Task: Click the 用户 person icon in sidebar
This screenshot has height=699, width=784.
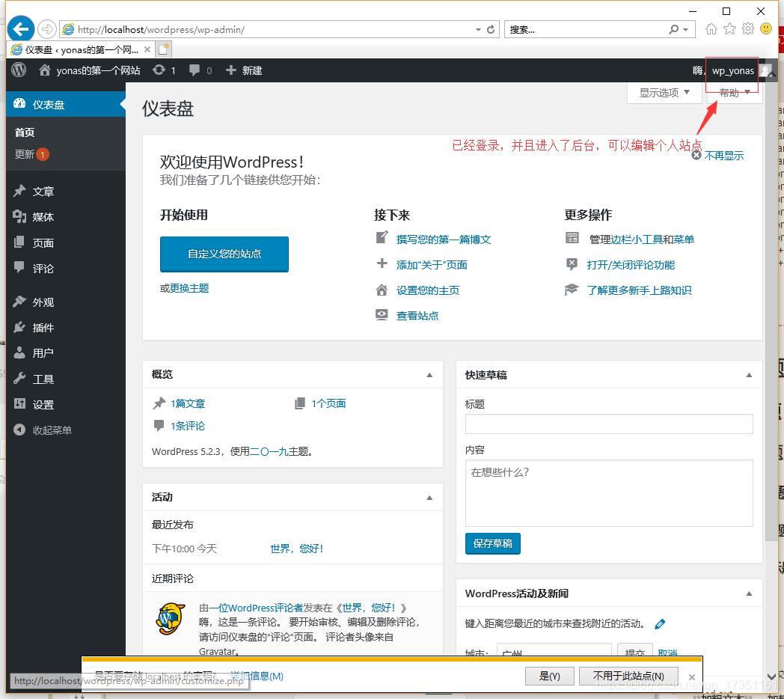Action: pos(19,352)
